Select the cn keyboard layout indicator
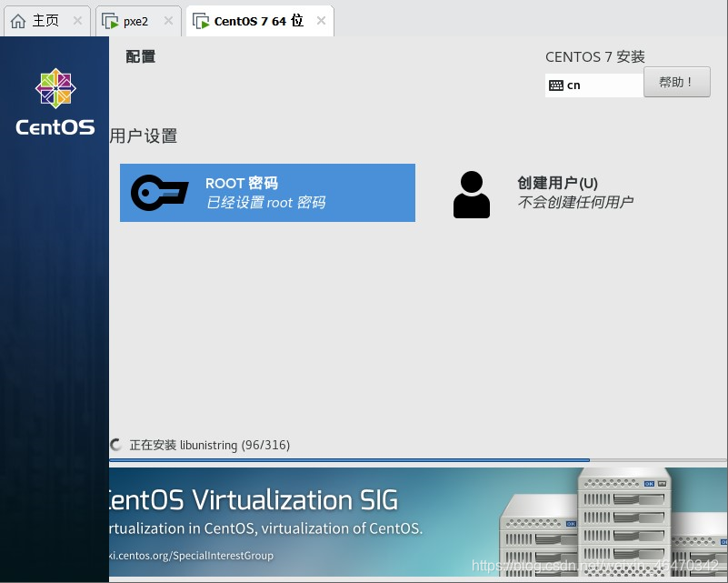The image size is (728, 583). coord(593,85)
